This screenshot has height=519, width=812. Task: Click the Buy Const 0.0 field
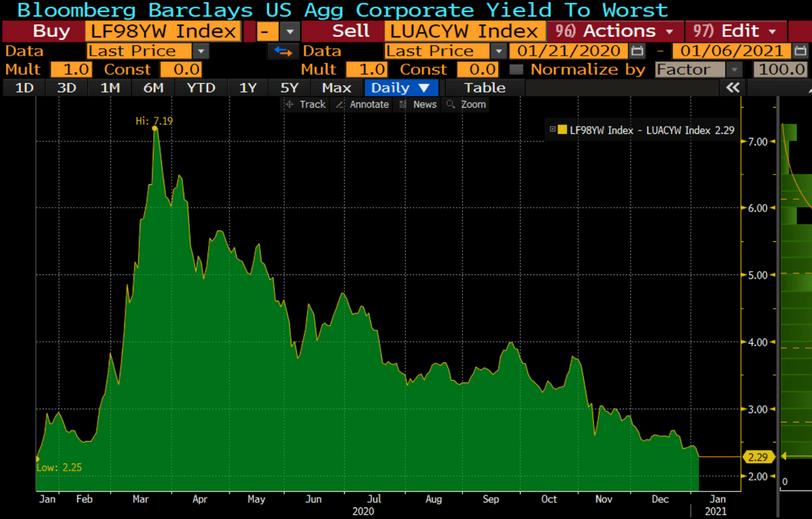coord(181,69)
